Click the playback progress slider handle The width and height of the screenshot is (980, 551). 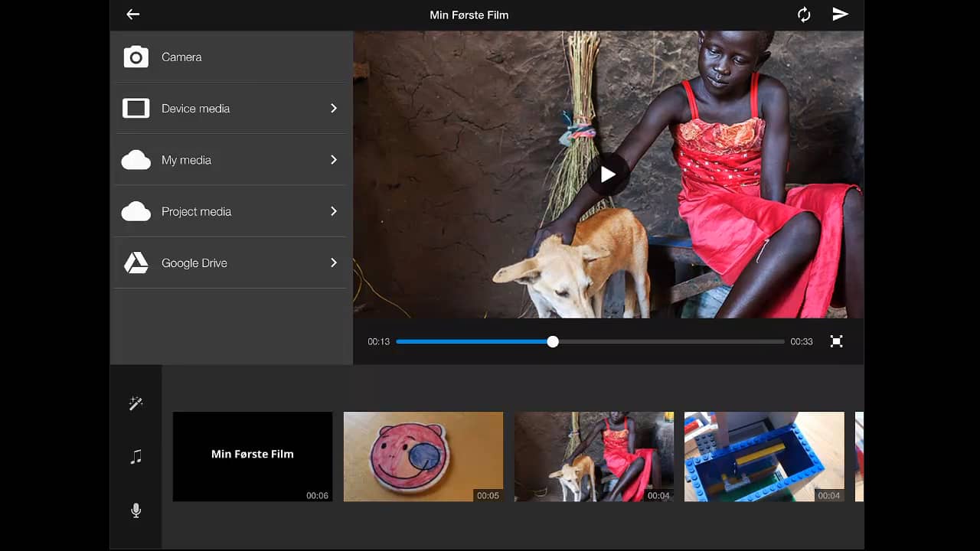pos(553,341)
